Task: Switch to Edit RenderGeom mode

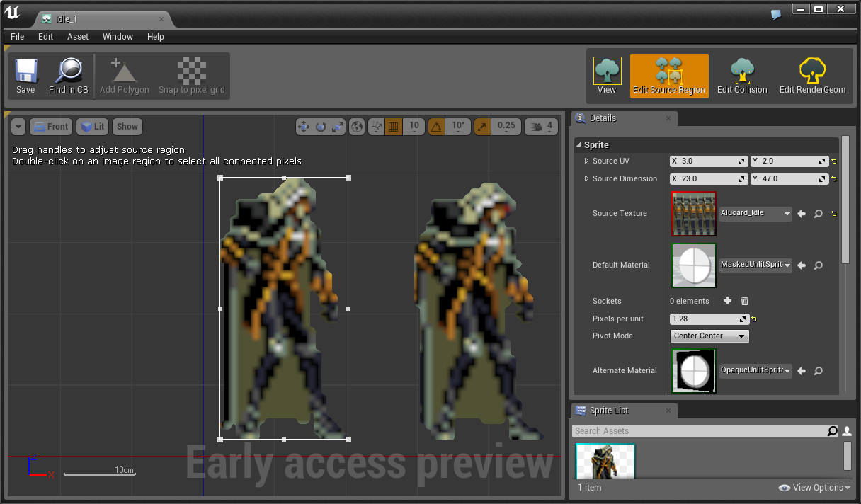Action: click(811, 74)
